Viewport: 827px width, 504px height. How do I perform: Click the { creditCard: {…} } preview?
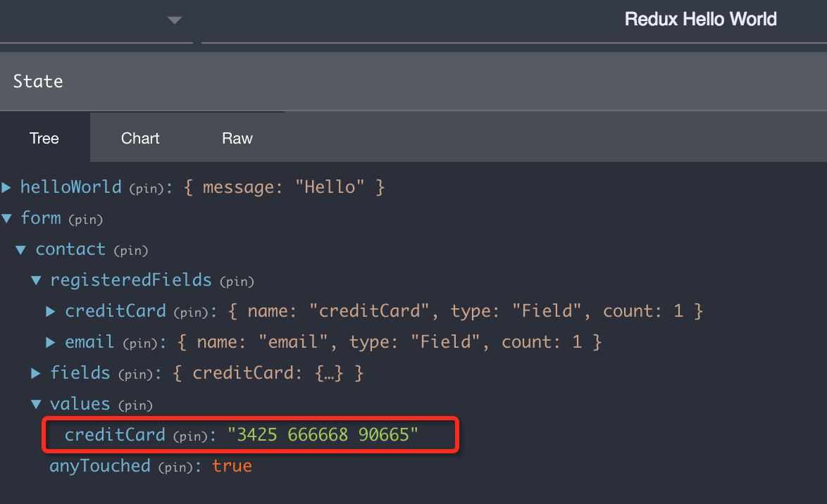(268, 373)
